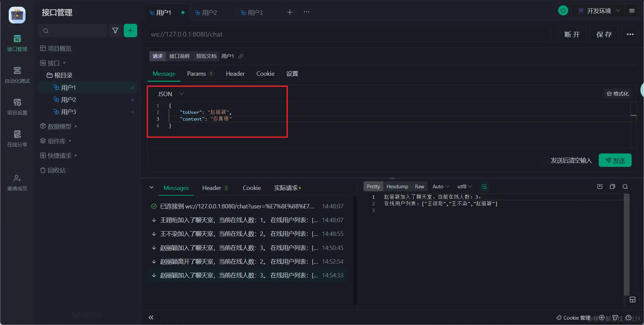This screenshot has width=644, height=325.
Task: Format the JSON with 格式化 button
Action: point(618,94)
